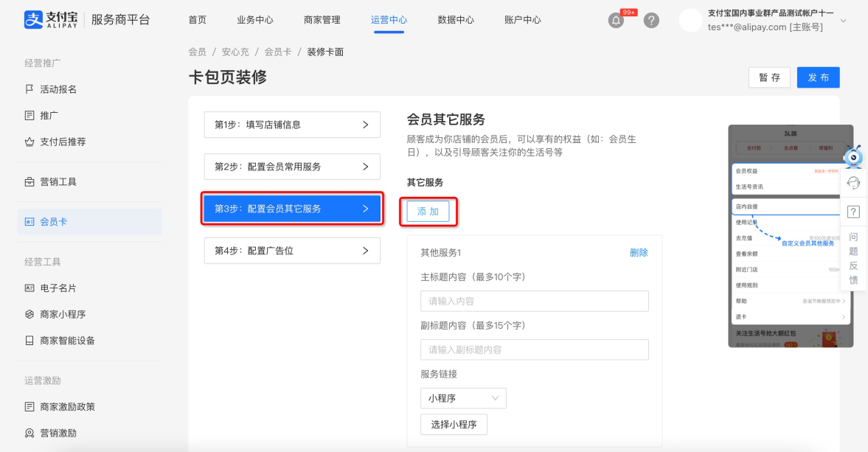Select 运营中心 tab
This screenshot has height=452, width=868.
coord(389,20)
